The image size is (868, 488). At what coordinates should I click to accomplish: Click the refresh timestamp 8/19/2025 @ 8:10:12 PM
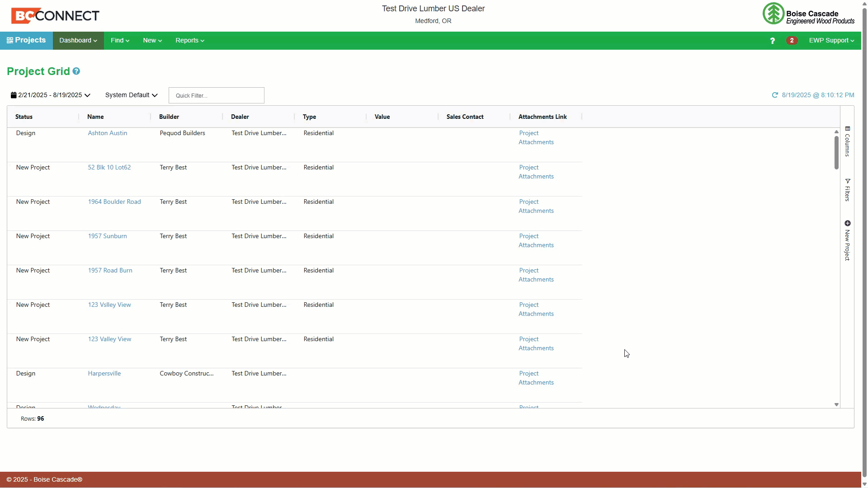click(818, 95)
